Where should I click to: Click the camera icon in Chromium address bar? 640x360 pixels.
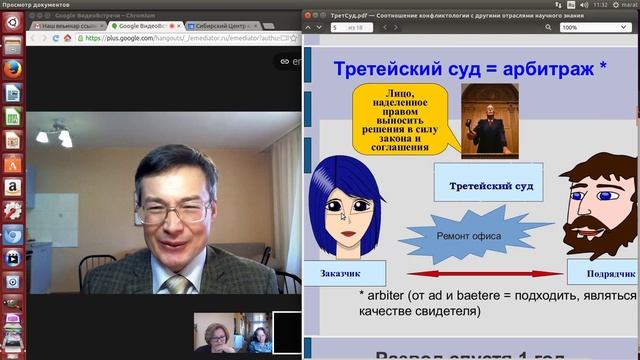pos(284,38)
